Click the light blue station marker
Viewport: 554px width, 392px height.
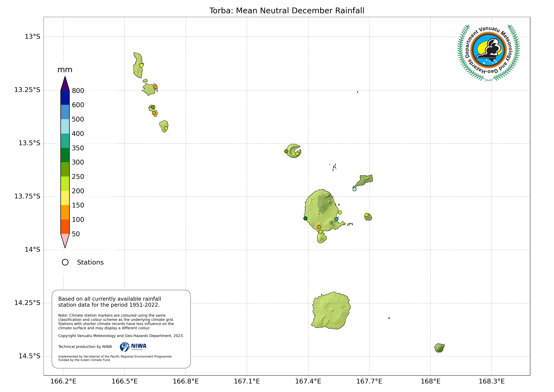click(x=354, y=189)
